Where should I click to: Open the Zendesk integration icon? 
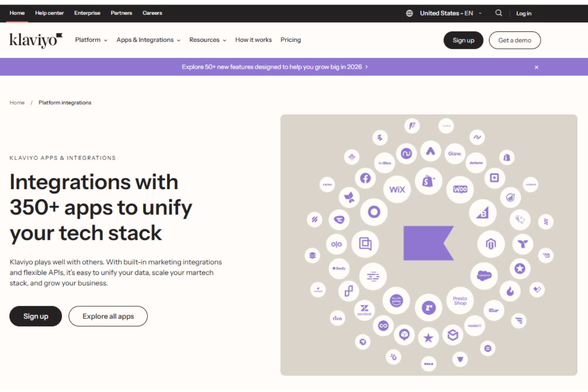[364, 309]
